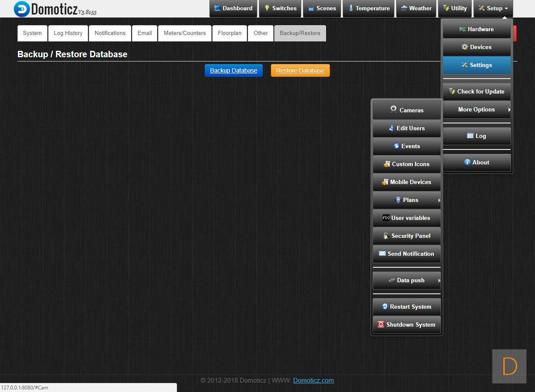535x392 pixels.
Task: Follow the Domoticz.com footer link
Action: (x=313, y=380)
